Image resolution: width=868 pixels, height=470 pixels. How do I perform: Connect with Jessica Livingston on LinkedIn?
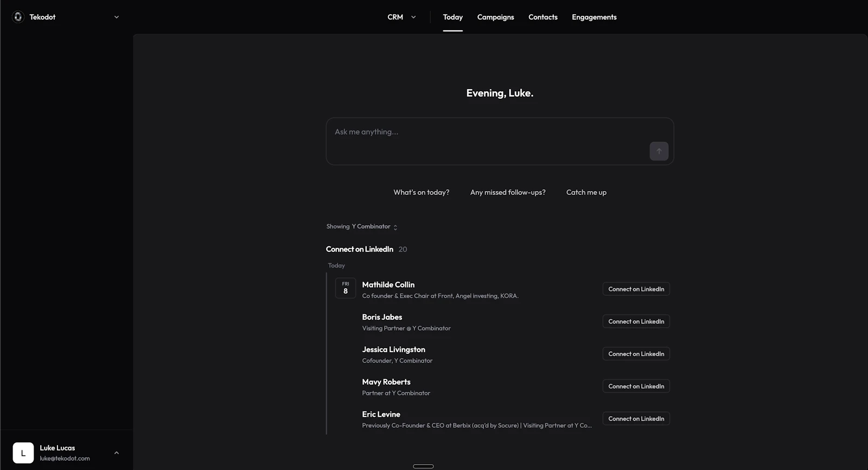click(636, 354)
